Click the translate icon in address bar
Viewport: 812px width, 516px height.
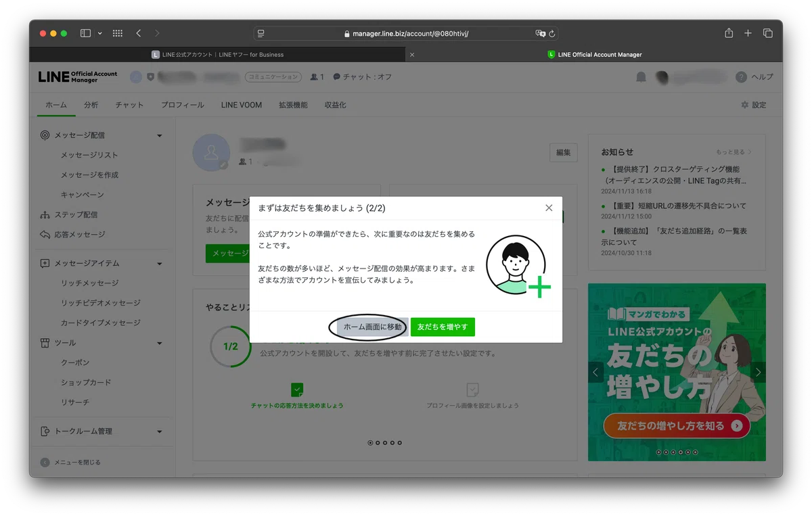tap(540, 33)
